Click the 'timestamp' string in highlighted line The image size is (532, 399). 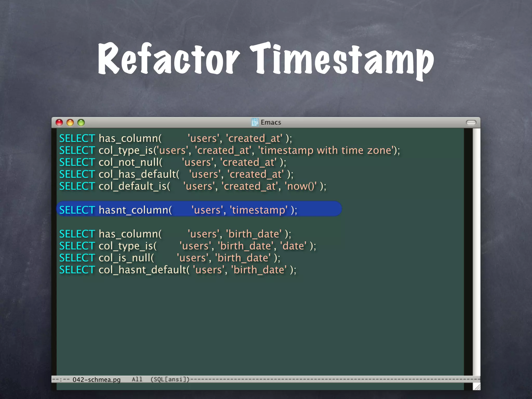259,210
